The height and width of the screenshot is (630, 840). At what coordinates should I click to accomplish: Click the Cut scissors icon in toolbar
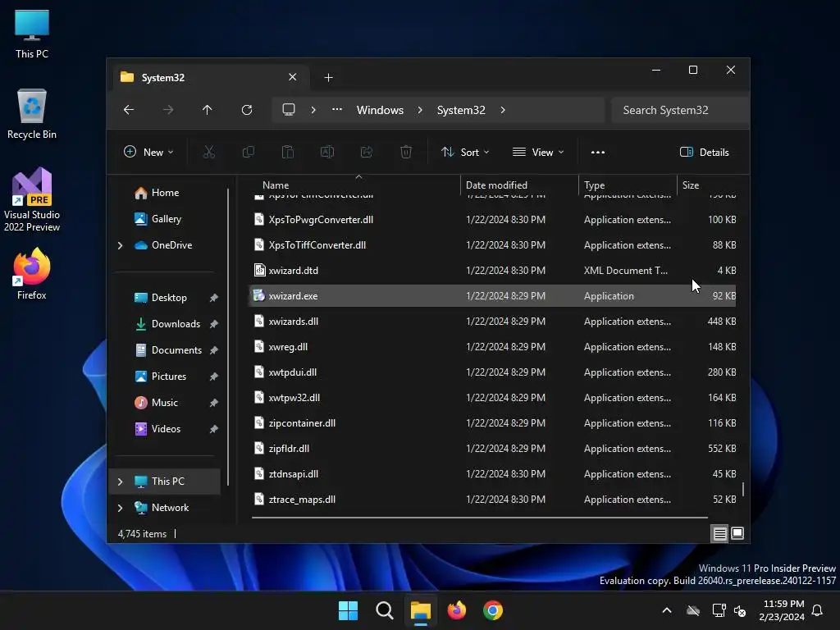coord(209,152)
